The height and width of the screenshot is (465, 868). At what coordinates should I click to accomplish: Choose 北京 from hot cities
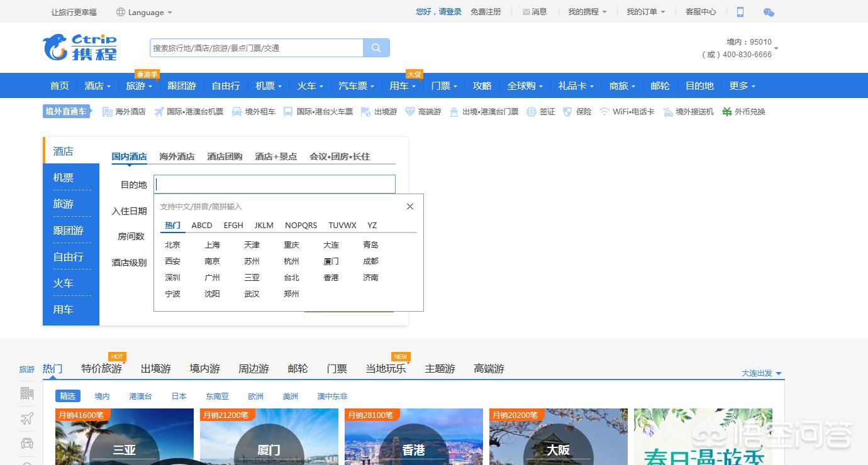172,244
